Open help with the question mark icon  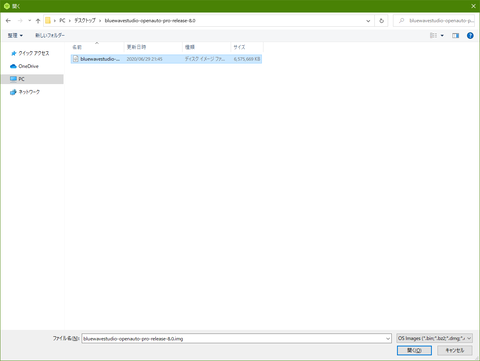[470, 35]
